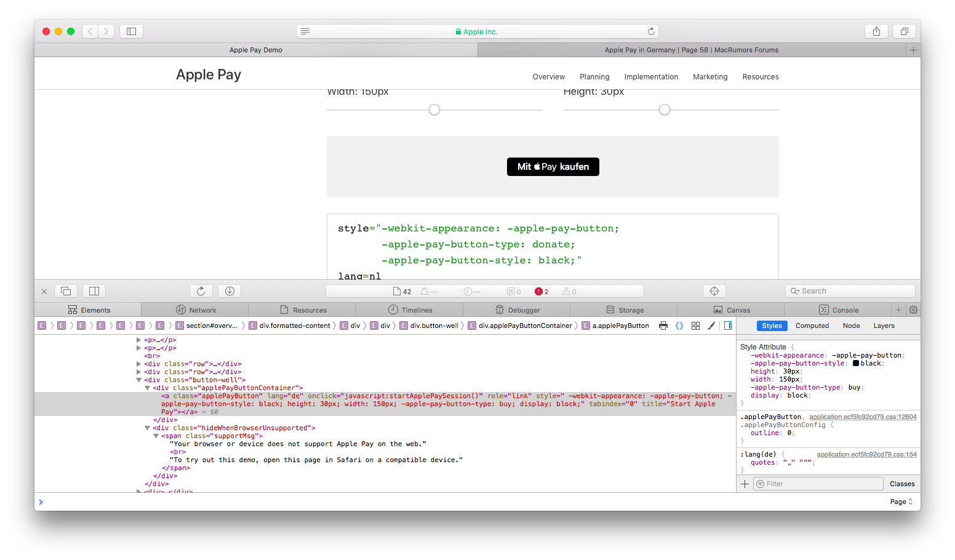Open application.css:12604 source link
Image resolution: width=955 pixels, height=560 pixels.
pyautogui.click(x=863, y=417)
